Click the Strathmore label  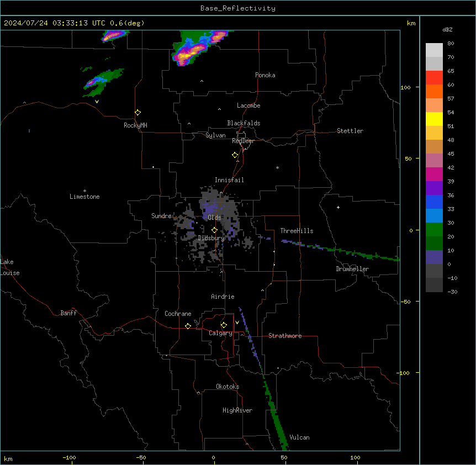285,336
